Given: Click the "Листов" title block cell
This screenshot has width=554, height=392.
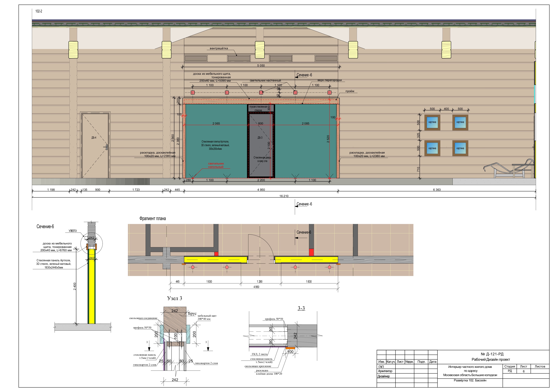Looking at the screenshot, I should tap(540, 366).
